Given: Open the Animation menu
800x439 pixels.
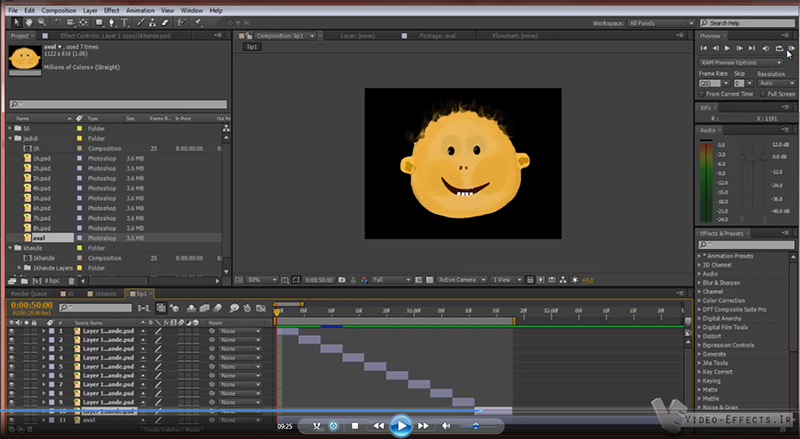Looking at the screenshot, I should (140, 10).
